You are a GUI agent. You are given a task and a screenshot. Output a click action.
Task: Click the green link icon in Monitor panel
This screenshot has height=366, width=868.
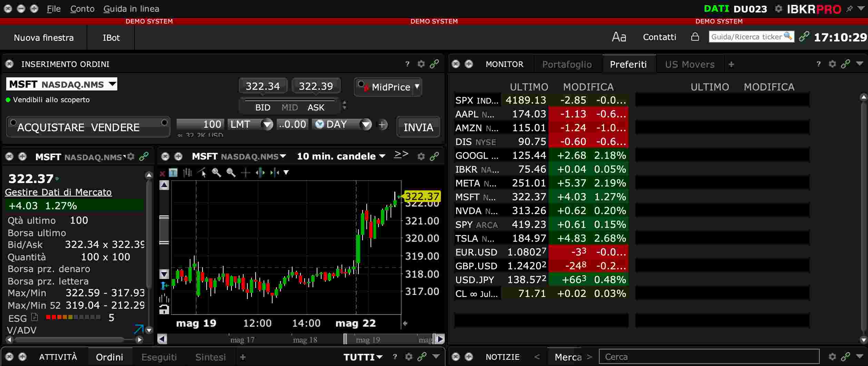(846, 64)
